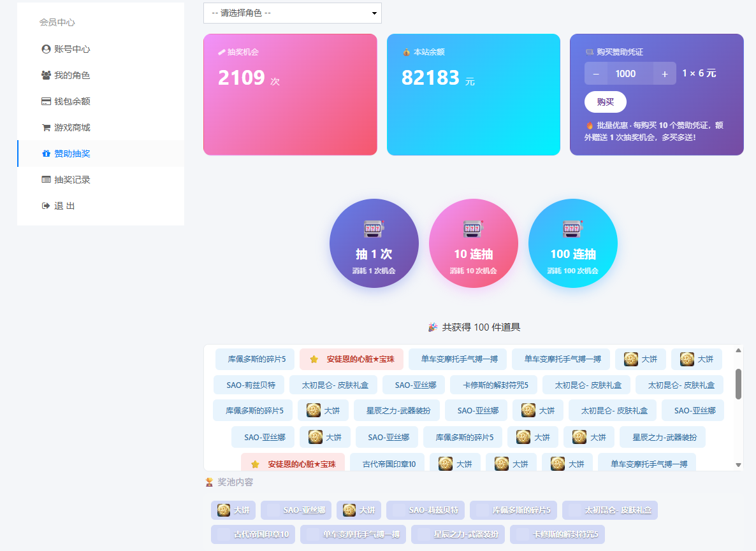Start a 10 连抽 draw
Viewport: 756px width, 551px height.
coord(473,243)
